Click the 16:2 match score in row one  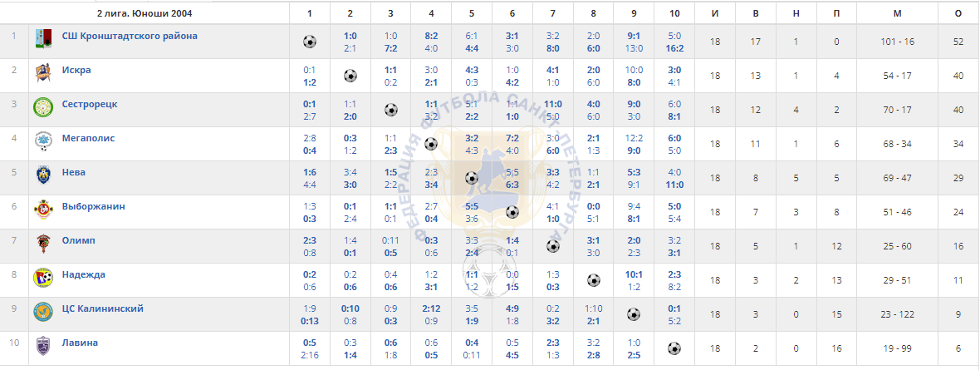673,47
